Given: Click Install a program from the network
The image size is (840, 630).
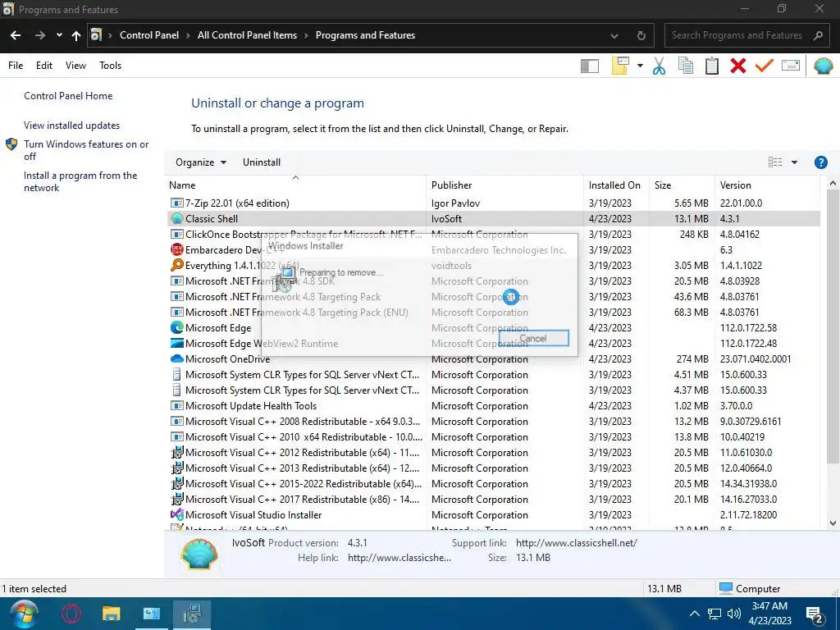Looking at the screenshot, I should [x=80, y=181].
